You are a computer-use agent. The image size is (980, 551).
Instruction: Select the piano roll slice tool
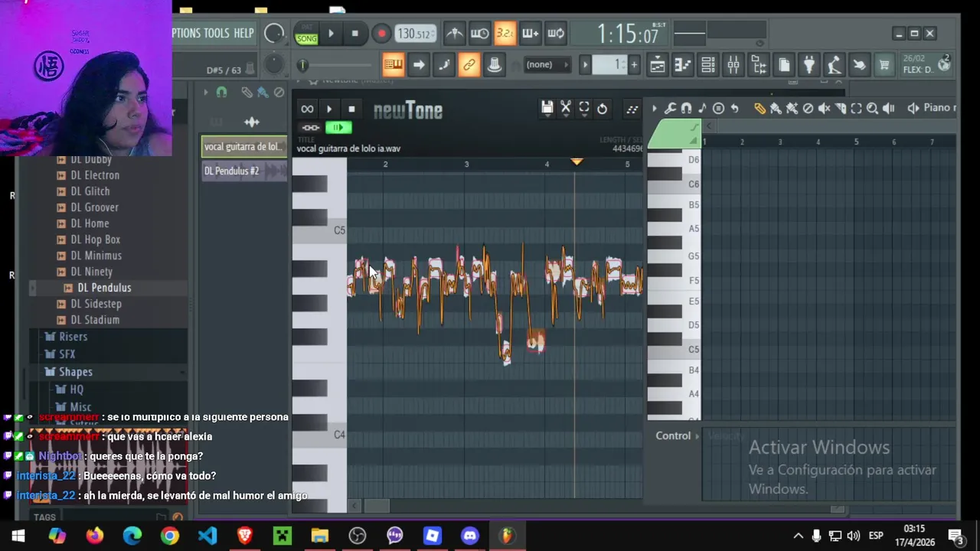coord(840,109)
